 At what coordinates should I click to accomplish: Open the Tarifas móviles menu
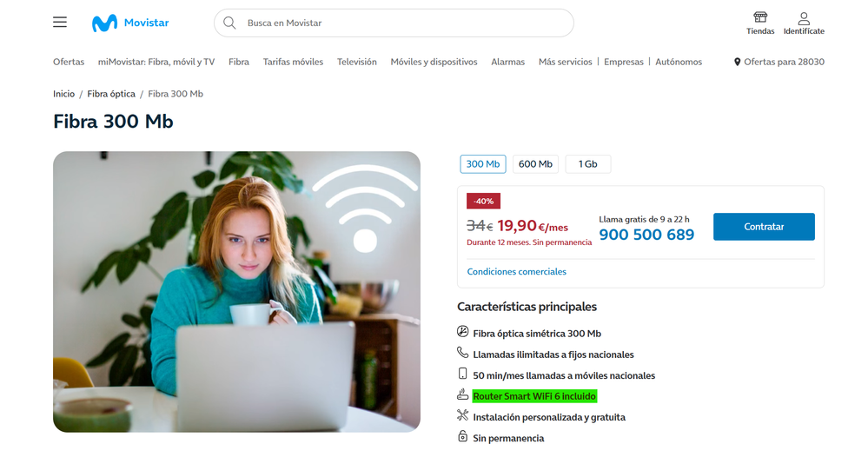pyautogui.click(x=293, y=62)
